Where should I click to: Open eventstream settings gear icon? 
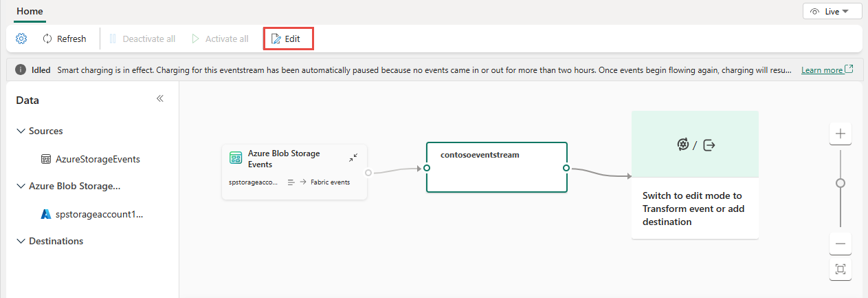[x=21, y=39]
